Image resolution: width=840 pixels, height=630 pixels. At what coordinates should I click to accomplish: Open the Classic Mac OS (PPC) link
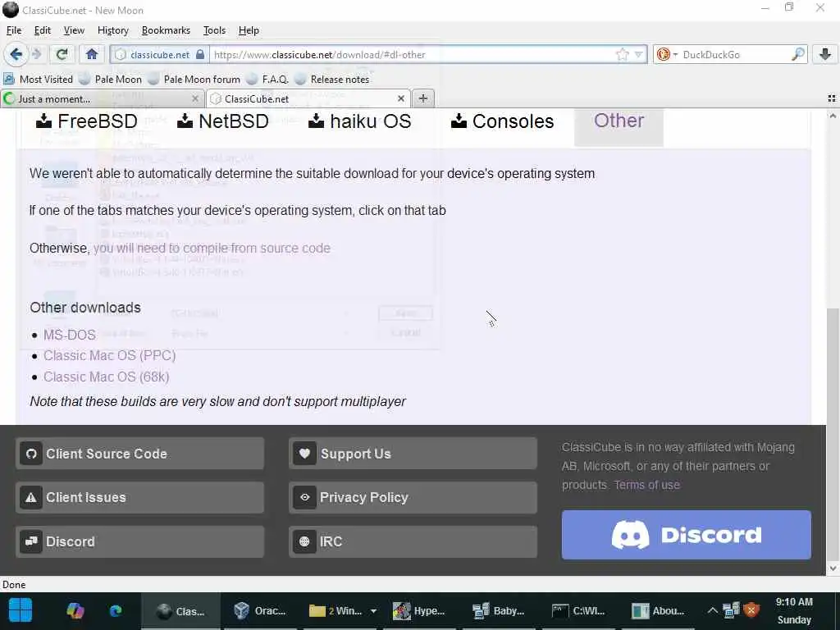point(109,356)
